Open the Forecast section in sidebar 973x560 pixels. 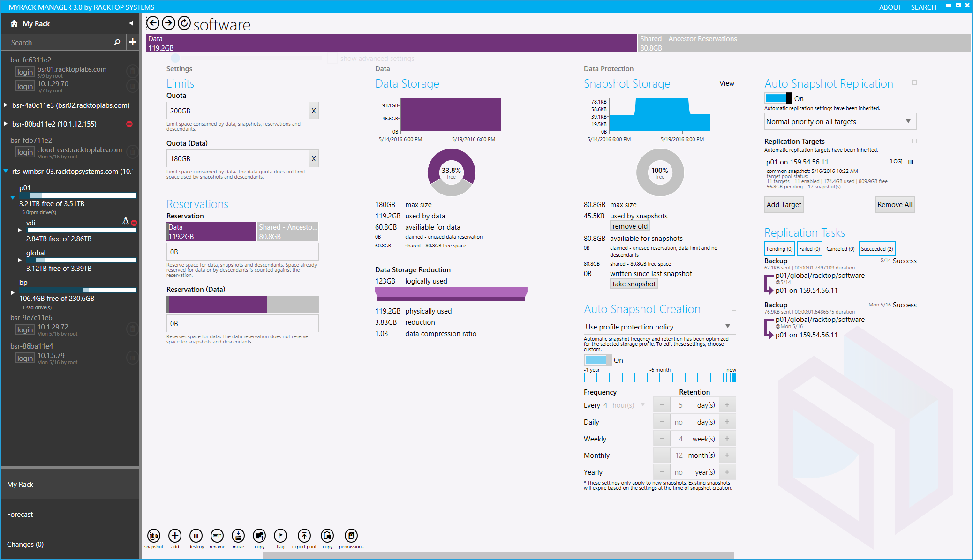click(x=20, y=514)
